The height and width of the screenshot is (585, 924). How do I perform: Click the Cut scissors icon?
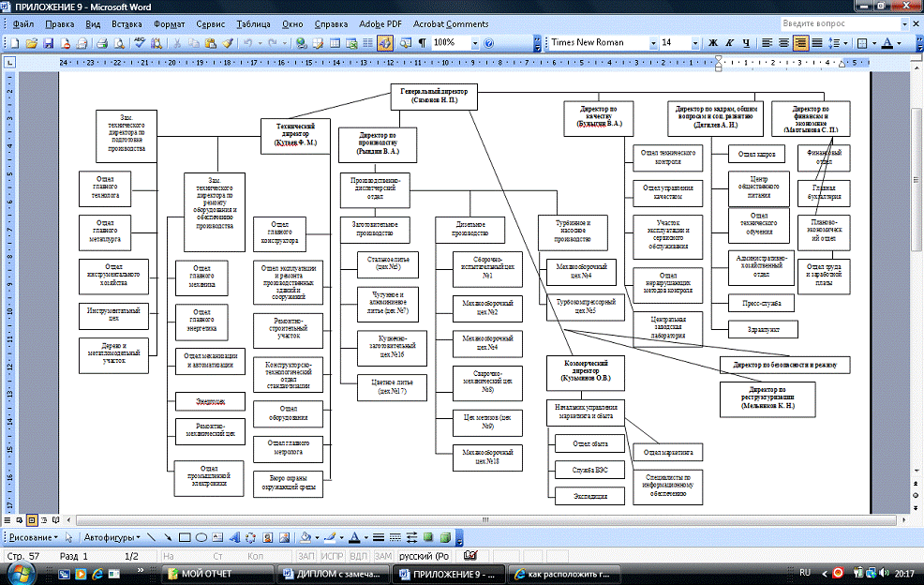(176, 43)
